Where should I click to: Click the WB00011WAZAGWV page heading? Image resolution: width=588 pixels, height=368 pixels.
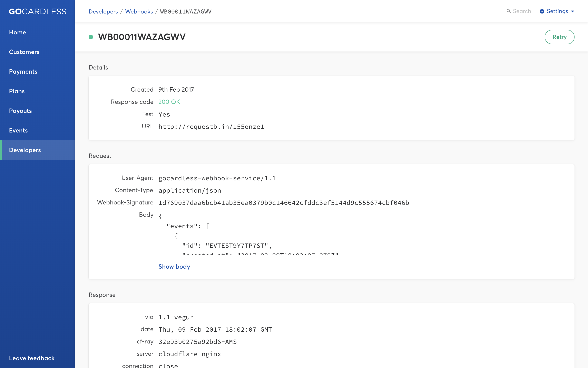[x=142, y=37]
